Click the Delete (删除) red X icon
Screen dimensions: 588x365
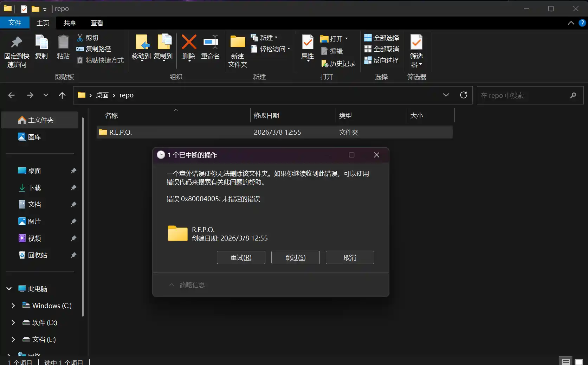189,43
